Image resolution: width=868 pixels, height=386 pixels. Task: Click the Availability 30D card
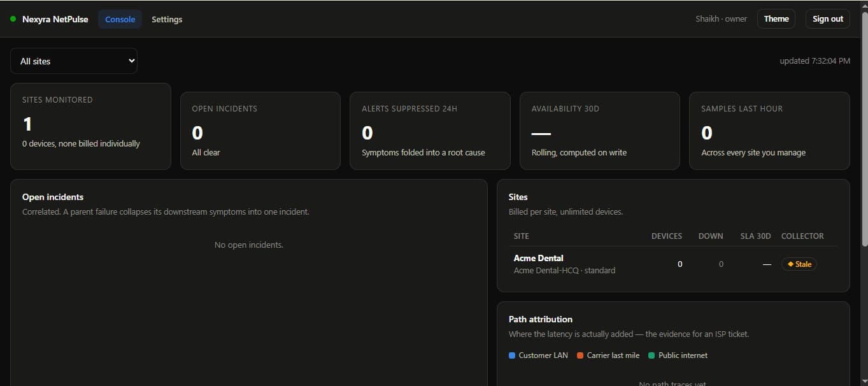pyautogui.click(x=600, y=131)
